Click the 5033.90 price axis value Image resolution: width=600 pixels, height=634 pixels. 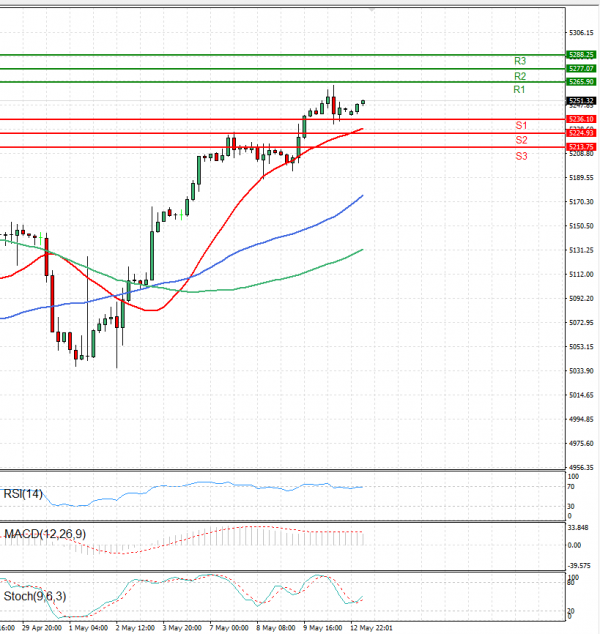pyautogui.click(x=581, y=371)
